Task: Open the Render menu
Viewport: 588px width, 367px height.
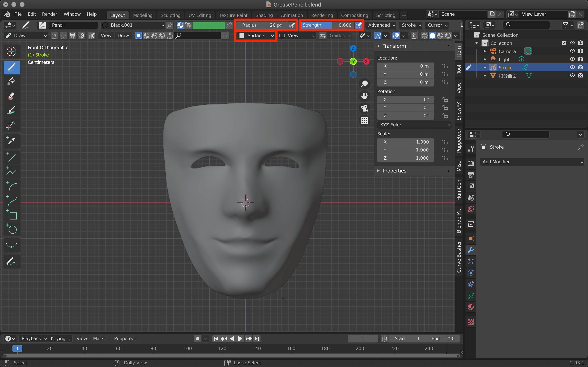Action: click(x=49, y=14)
